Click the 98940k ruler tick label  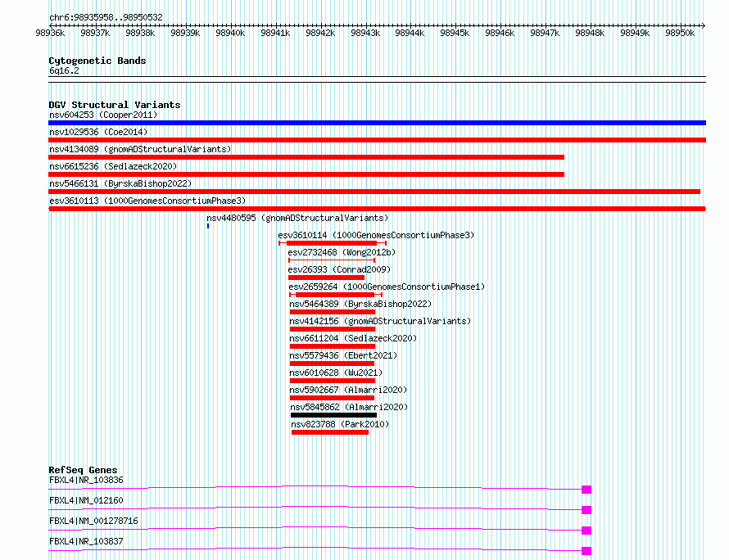[230, 33]
